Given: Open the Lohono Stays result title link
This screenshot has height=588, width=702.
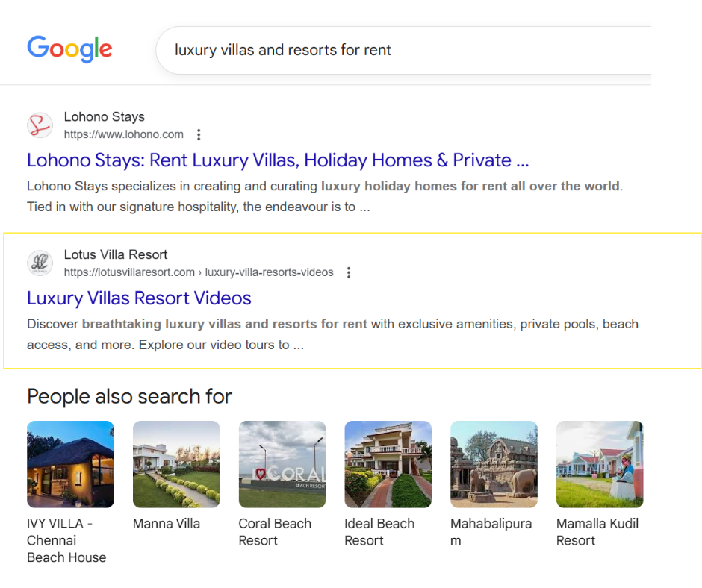Looking at the screenshot, I should 278,160.
